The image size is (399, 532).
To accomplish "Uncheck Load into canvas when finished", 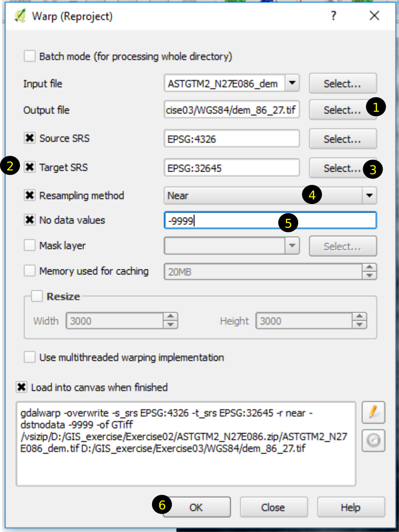I will tap(21, 388).
